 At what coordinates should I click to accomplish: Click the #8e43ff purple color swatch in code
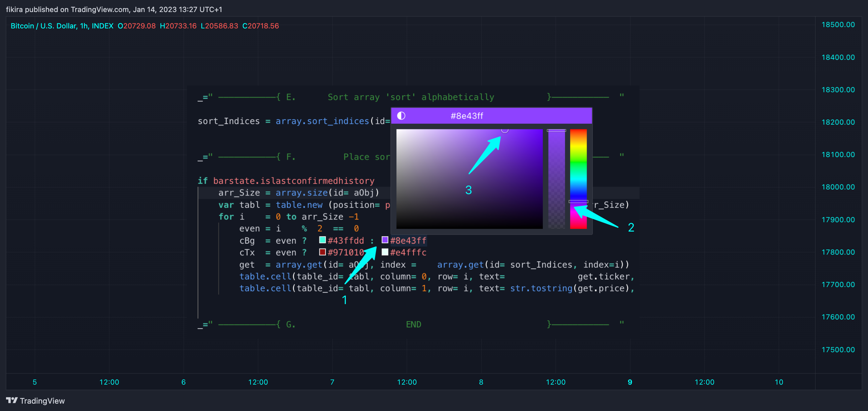pyautogui.click(x=385, y=240)
